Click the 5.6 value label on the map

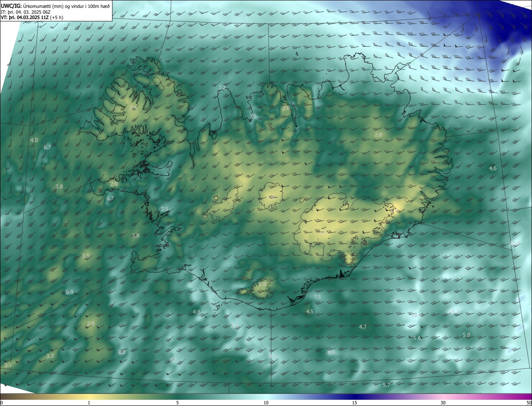(x=417, y=338)
